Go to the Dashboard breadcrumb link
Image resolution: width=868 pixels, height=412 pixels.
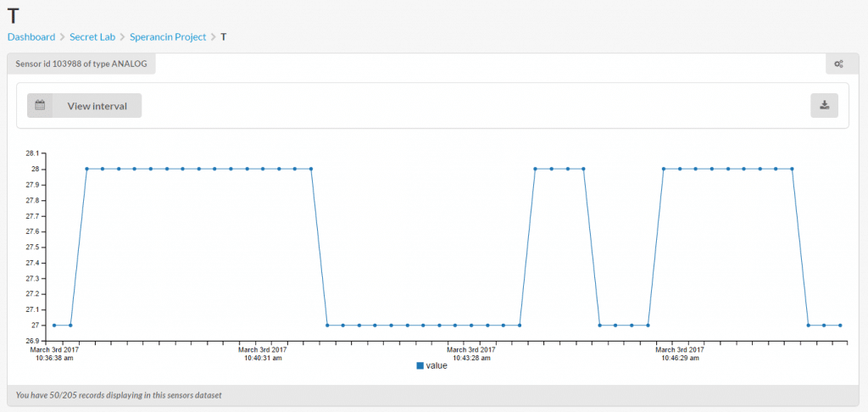[x=31, y=37]
